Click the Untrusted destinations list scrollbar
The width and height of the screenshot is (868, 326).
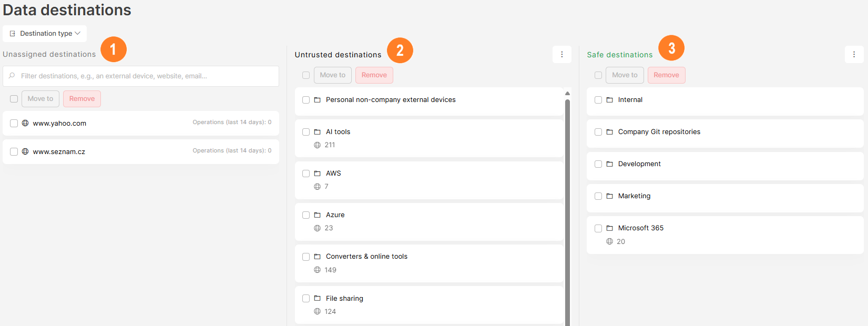[567, 210]
